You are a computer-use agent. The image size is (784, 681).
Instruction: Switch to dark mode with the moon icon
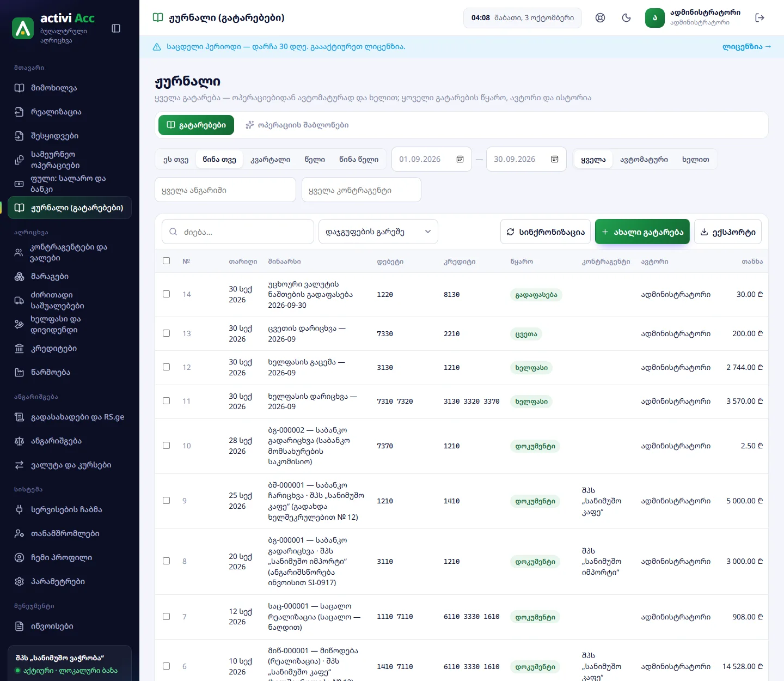coord(626,18)
